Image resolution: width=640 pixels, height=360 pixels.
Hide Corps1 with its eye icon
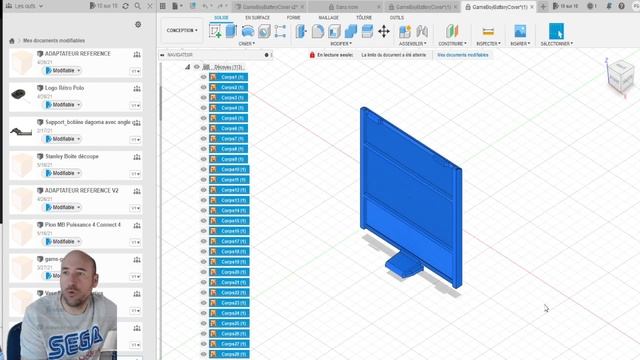203,77
